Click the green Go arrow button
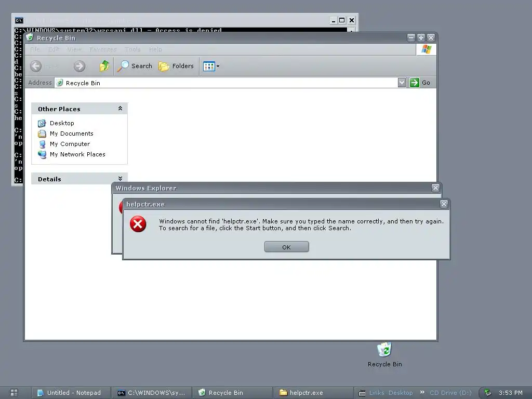The image size is (532, 399). pyautogui.click(x=414, y=83)
